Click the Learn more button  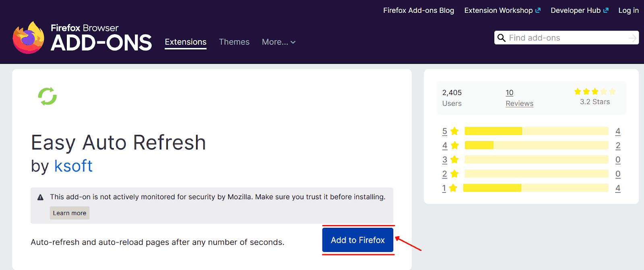click(x=70, y=213)
